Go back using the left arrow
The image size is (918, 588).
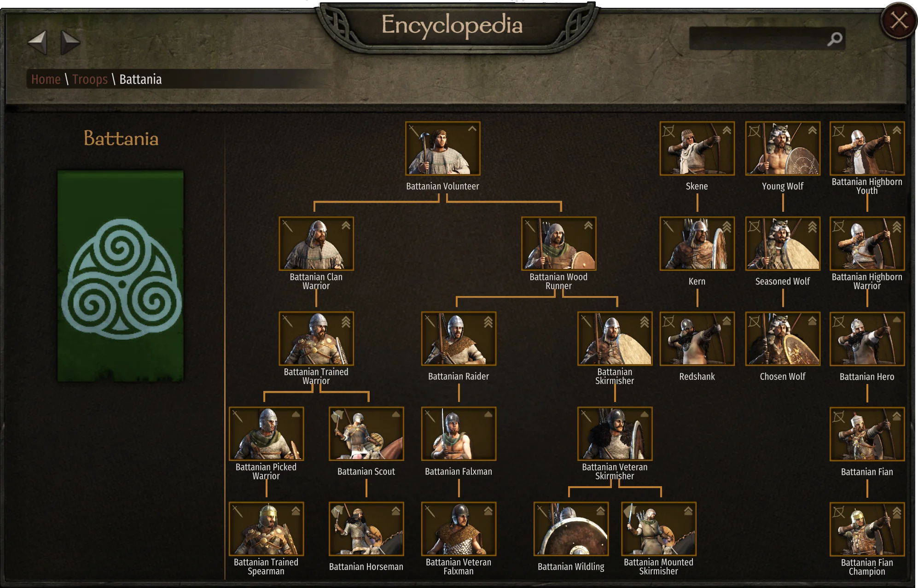click(x=38, y=42)
